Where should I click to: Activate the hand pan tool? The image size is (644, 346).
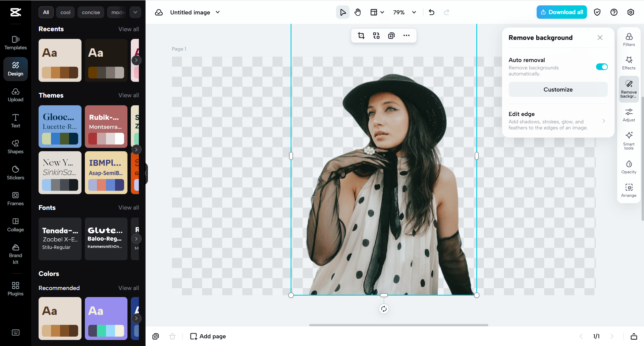[x=358, y=12]
